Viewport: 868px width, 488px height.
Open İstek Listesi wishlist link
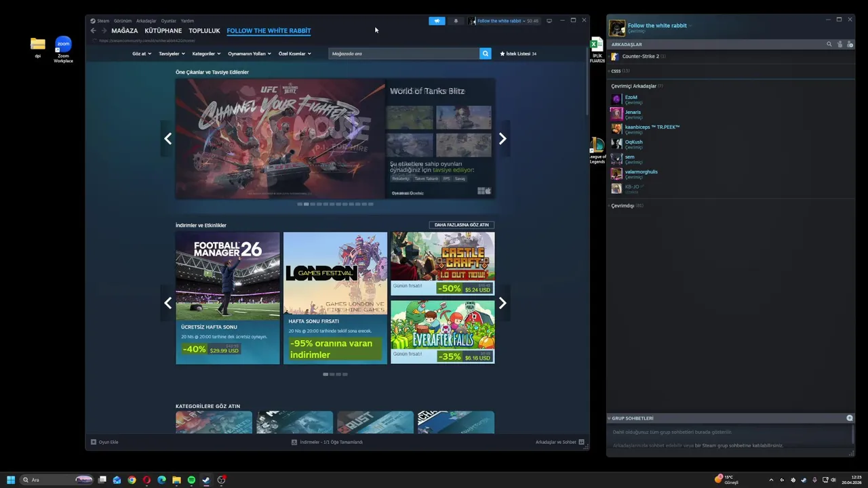click(x=518, y=54)
